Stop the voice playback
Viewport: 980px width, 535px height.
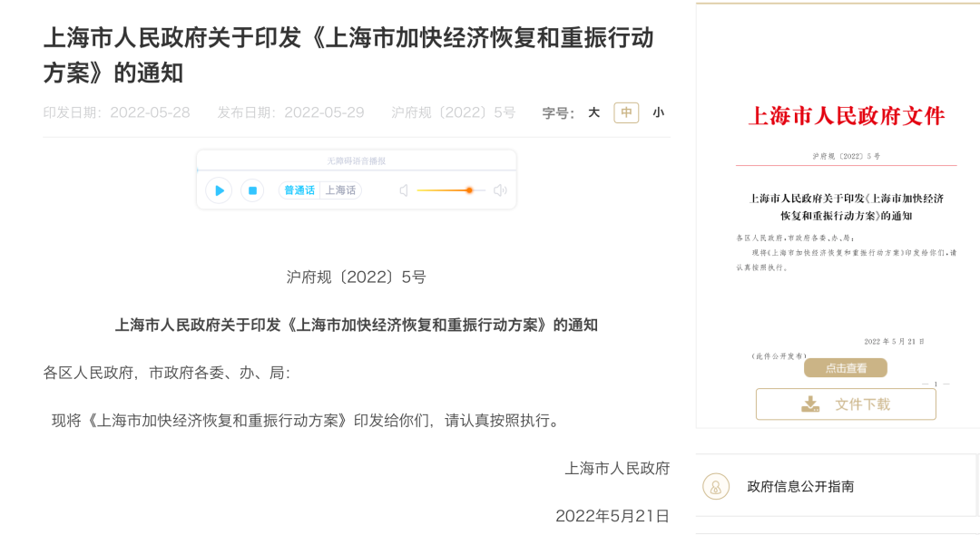pos(252,190)
